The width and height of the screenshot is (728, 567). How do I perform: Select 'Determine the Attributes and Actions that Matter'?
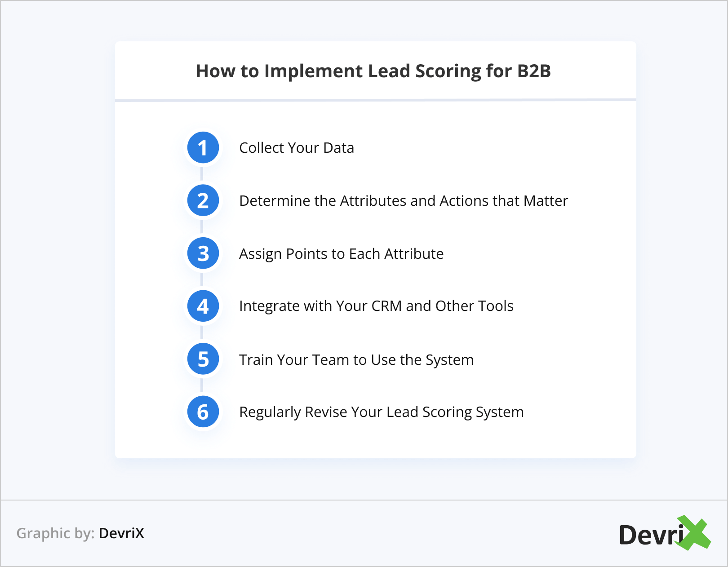point(403,201)
